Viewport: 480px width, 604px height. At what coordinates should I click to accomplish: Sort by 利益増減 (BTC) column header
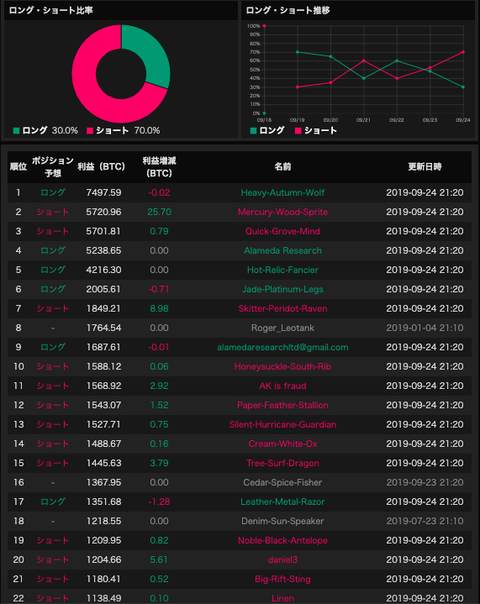pyautogui.click(x=159, y=167)
